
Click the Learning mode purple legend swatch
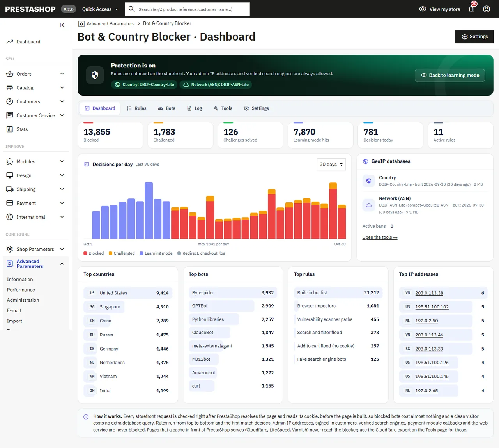pyautogui.click(x=142, y=253)
